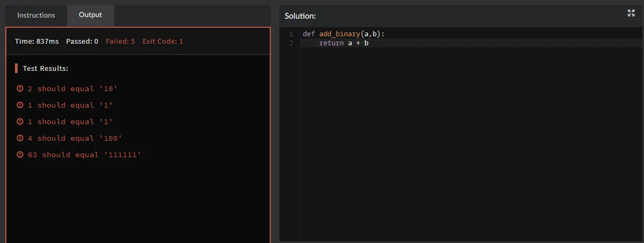This screenshot has width=644, height=243.
Task: Select the failed result "4 should equal '100'"
Action: (x=75, y=139)
